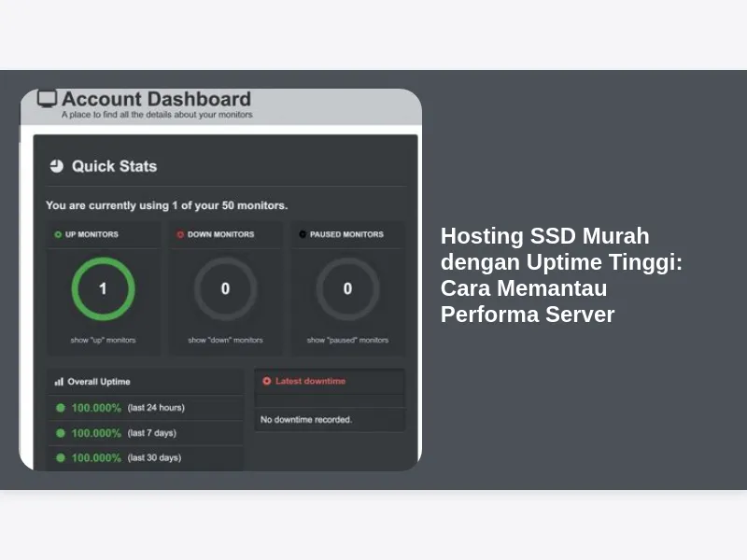Click the red Down Monitors status icon
The height and width of the screenshot is (560, 747).
point(180,234)
